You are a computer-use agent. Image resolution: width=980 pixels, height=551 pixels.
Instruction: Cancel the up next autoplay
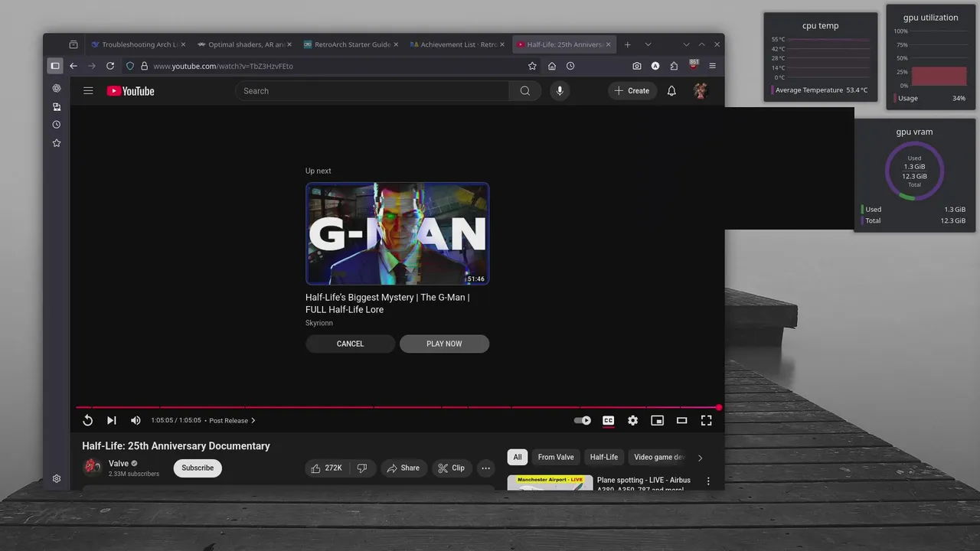(350, 344)
